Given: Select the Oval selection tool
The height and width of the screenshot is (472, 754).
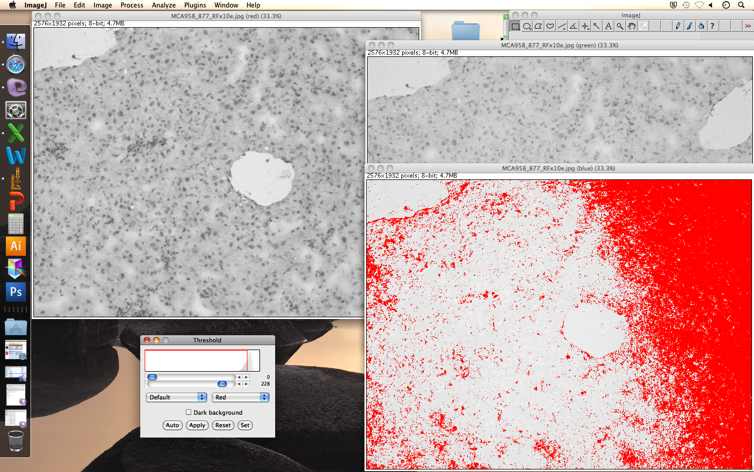Looking at the screenshot, I should [x=527, y=26].
